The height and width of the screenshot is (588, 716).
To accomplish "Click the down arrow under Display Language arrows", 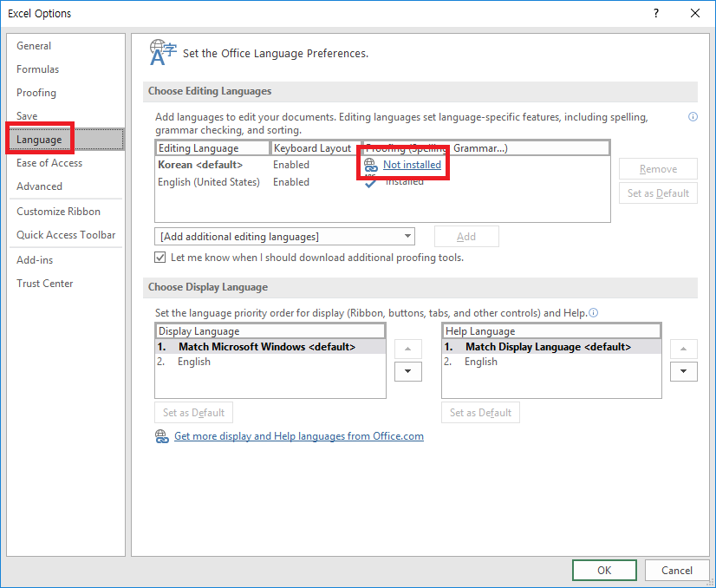I will coord(407,371).
